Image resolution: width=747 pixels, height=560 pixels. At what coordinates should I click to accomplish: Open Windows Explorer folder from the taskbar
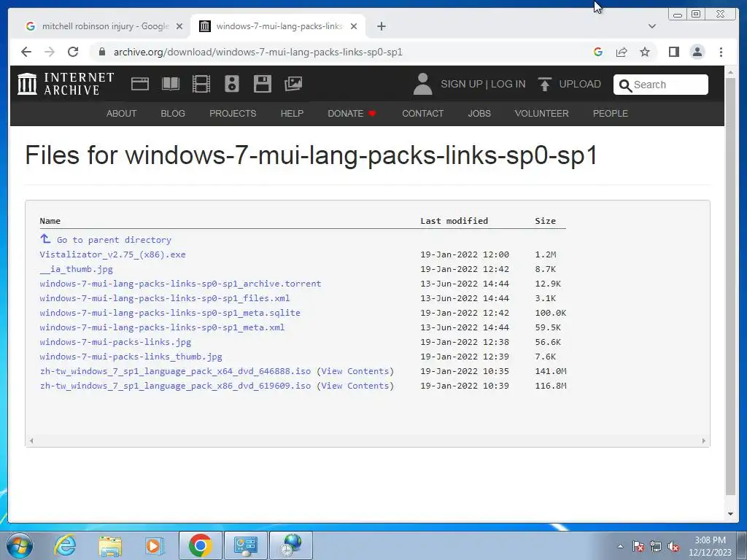110,545
